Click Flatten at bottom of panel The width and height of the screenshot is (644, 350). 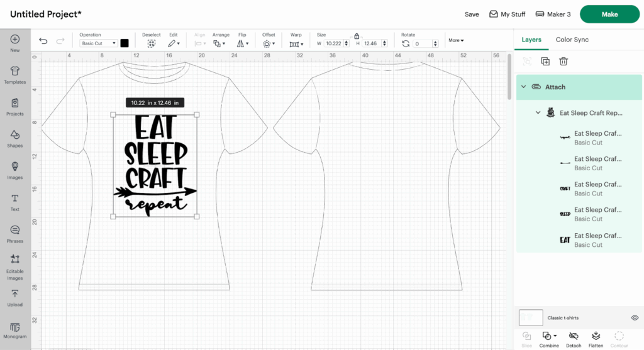click(x=596, y=339)
